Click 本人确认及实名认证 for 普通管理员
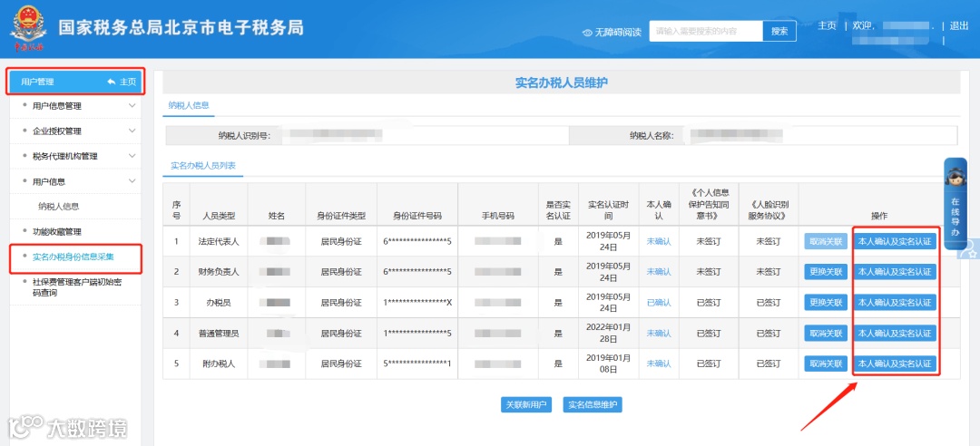This screenshot has height=446, width=980. pyautogui.click(x=895, y=333)
